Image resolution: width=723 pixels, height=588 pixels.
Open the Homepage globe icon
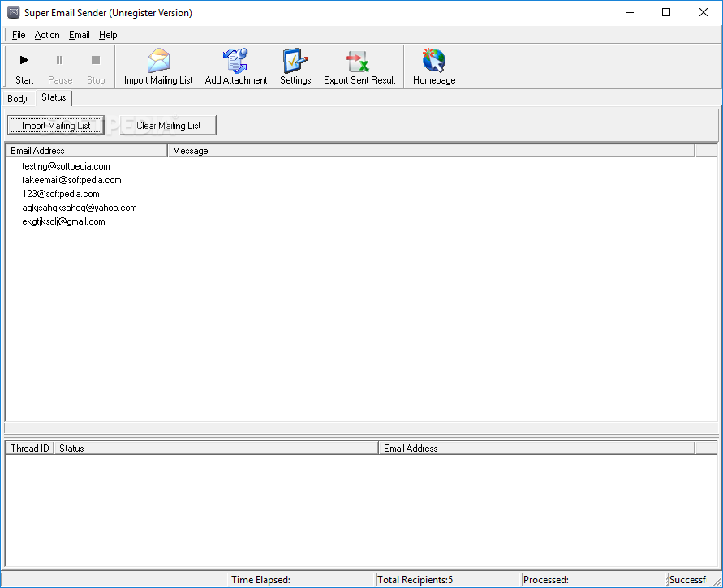434,60
